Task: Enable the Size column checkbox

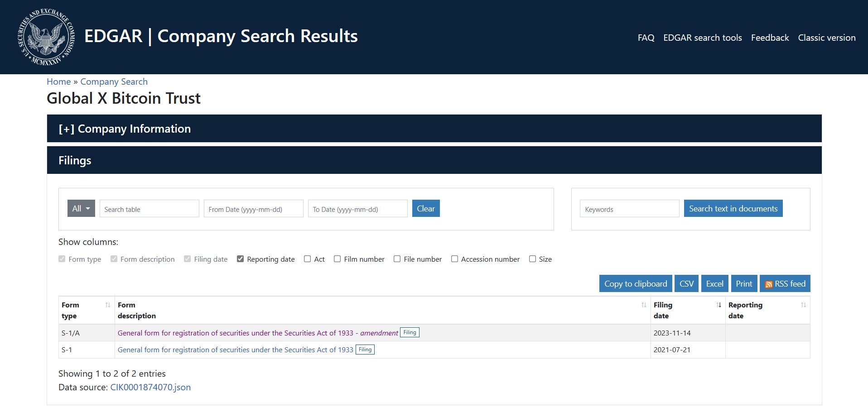Action: click(533, 259)
